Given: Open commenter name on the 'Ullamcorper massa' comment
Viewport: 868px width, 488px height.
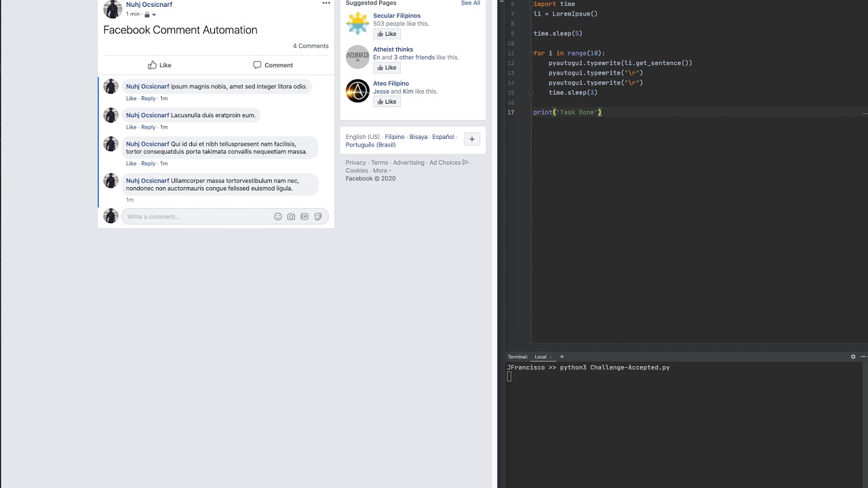Looking at the screenshot, I should 147,181.
